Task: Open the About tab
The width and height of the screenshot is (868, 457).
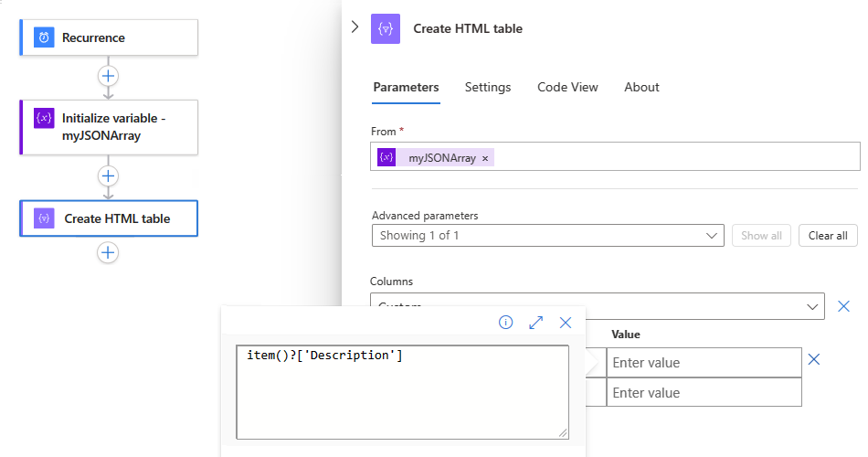Action: tap(641, 88)
